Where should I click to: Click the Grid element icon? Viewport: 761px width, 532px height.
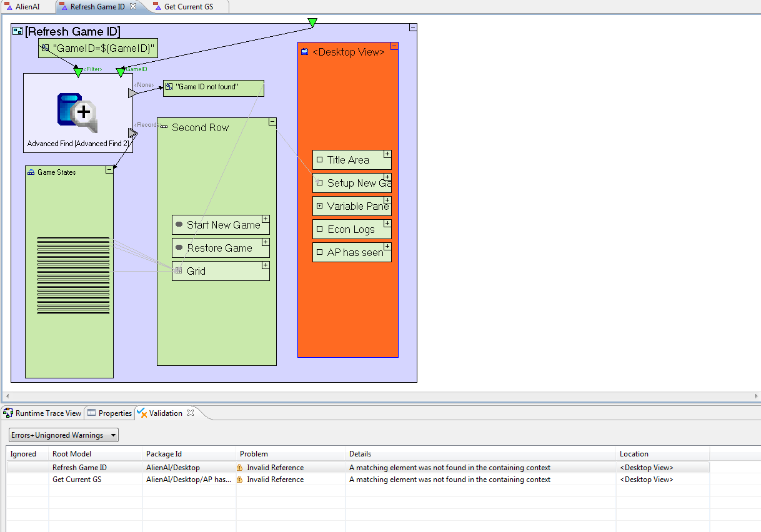click(x=179, y=270)
